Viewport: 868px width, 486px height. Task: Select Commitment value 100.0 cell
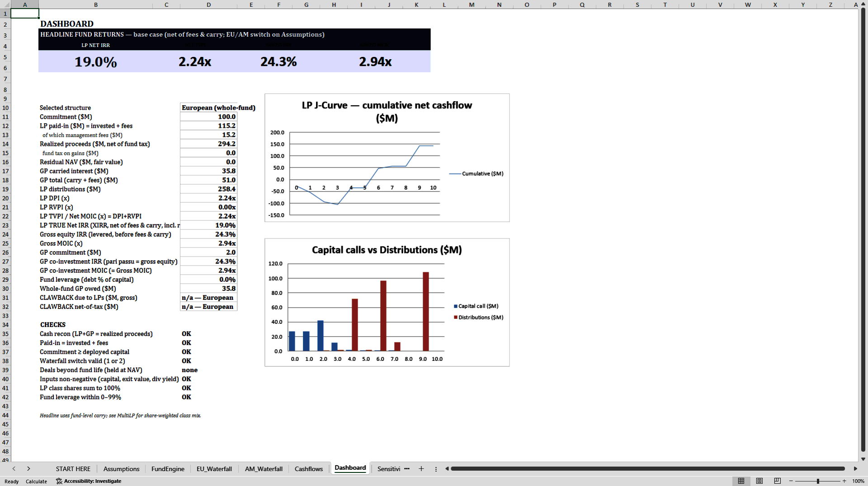[x=208, y=117]
